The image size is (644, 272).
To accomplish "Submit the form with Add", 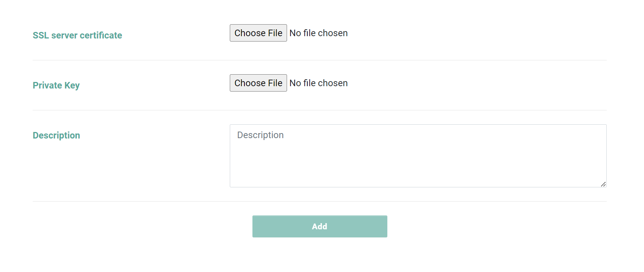I will [x=320, y=226].
